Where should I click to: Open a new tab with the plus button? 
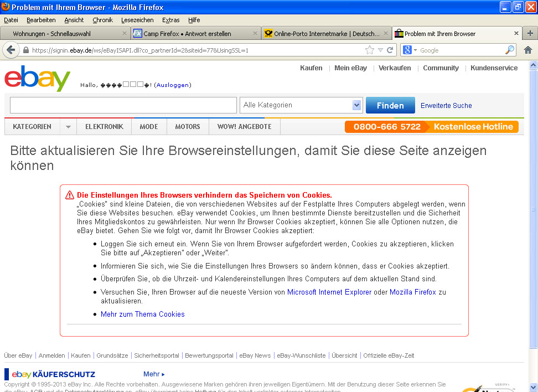(530, 33)
